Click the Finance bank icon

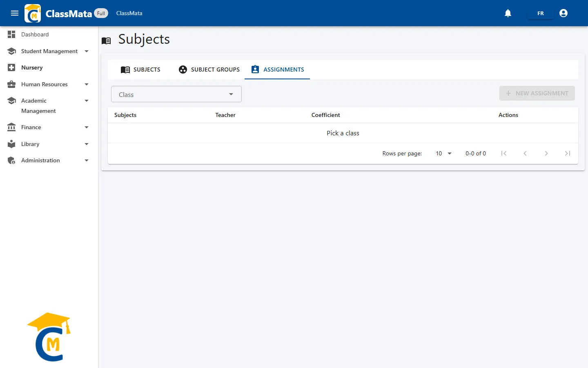pos(11,127)
